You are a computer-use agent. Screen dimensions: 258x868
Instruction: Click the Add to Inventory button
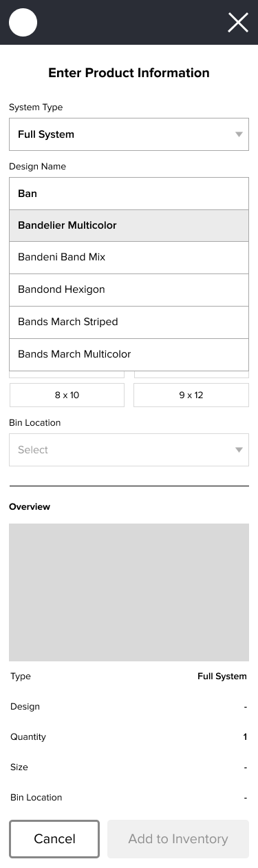(178, 839)
